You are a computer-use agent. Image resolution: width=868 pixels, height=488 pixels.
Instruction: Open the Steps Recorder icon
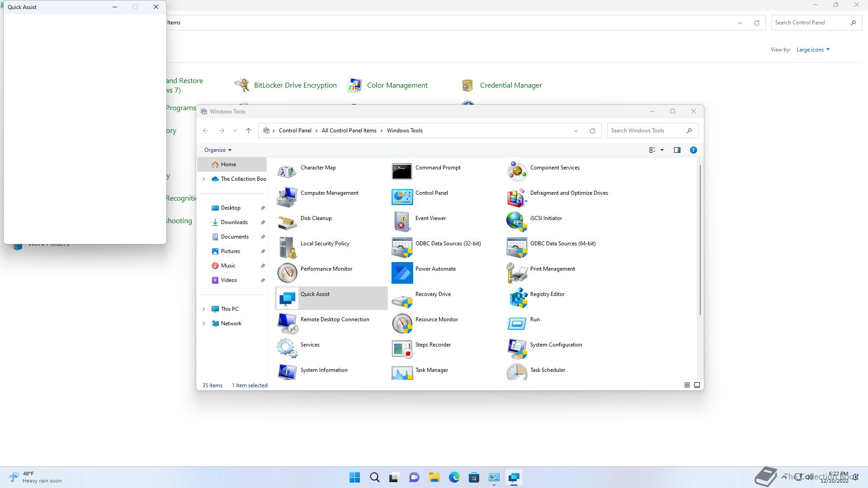tap(402, 349)
